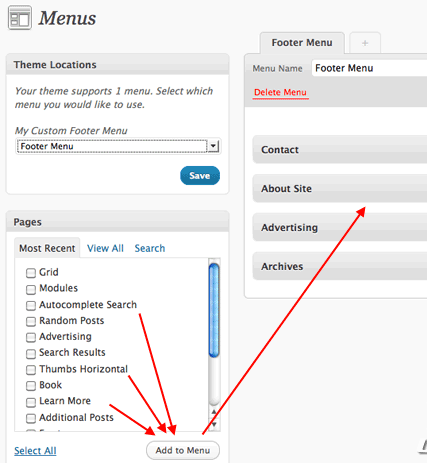Tick the Autocomplete Search checkbox
Image resolution: width=427 pixels, height=463 pixels.
pyautogui.click(x=31, y=305)
